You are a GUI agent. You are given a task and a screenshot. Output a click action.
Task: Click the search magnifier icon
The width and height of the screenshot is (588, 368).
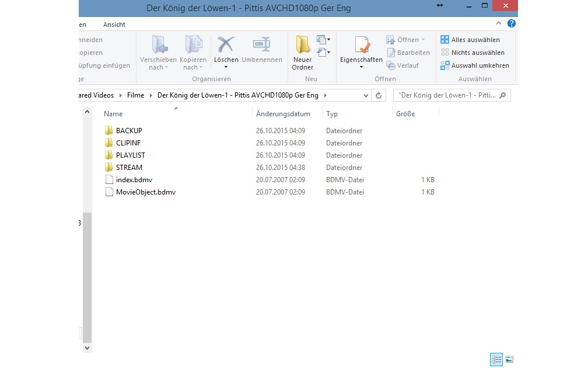(x=503, y=95)
